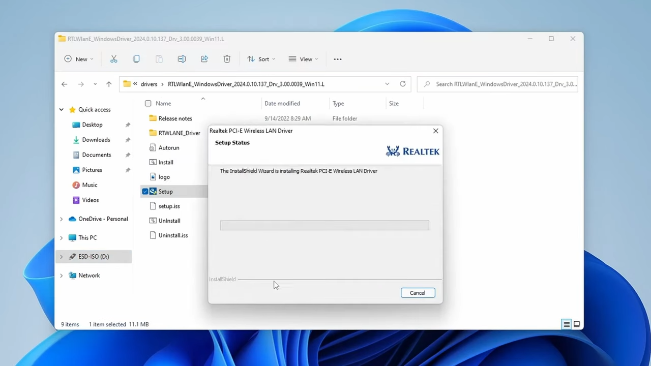Expand This PC node
The width and height of the screenshot is (651, 366).
61,238
